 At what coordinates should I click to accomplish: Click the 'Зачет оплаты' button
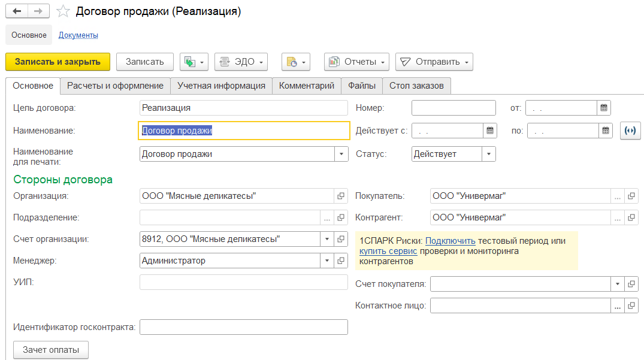pos(51,350)
